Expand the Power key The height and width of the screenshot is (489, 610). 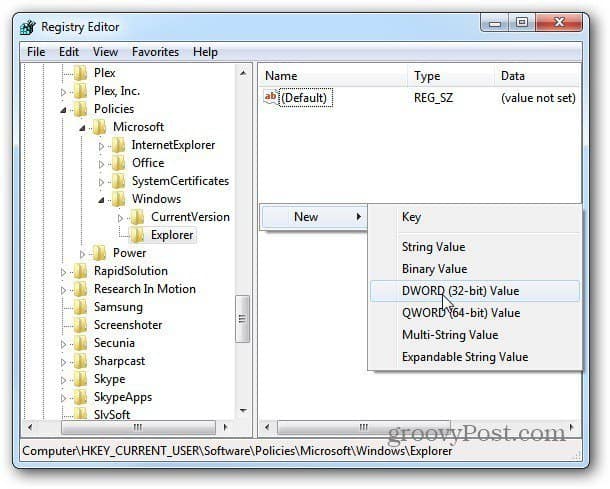pos(82,254)
